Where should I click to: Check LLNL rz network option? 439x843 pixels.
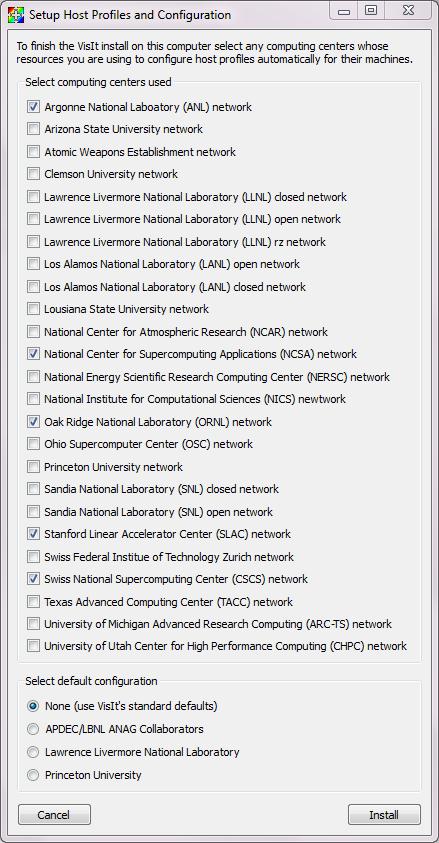[34, 242]
